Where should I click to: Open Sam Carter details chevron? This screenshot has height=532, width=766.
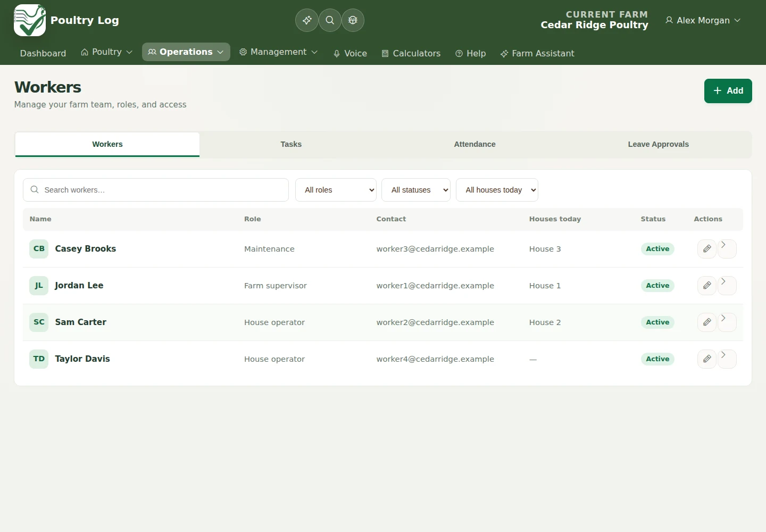[x=727, y=322]
